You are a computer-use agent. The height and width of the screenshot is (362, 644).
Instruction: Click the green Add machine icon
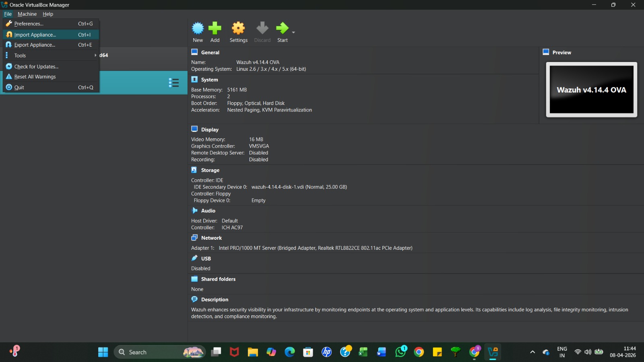(x=215, y=28)
